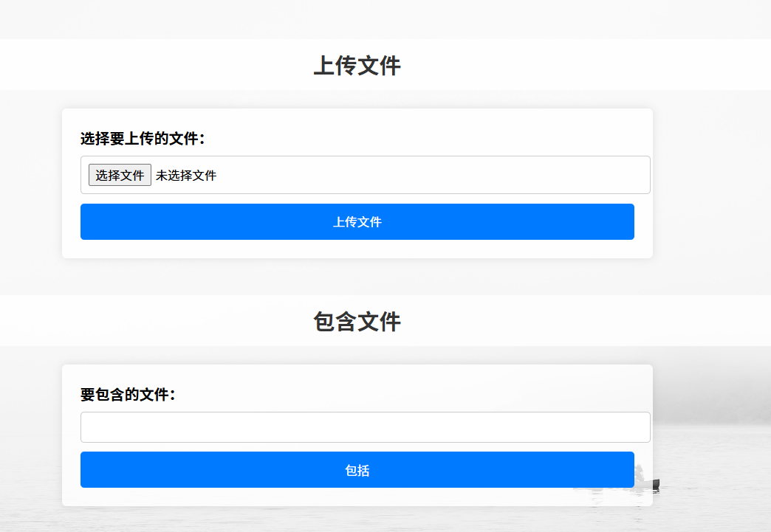This screenshot has width=771, height=532.
Task: Click the 包含文件 section heading
Action: [357, 322]
